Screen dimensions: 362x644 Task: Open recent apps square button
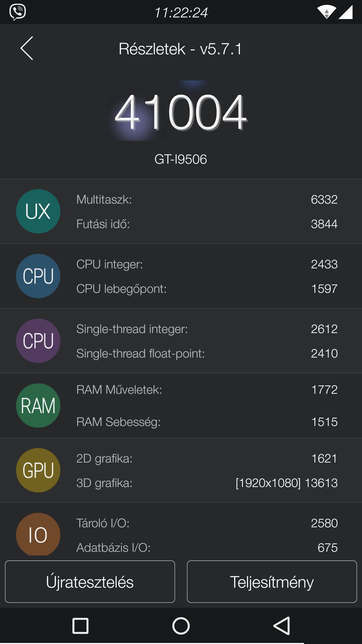(x=80, y=626)
